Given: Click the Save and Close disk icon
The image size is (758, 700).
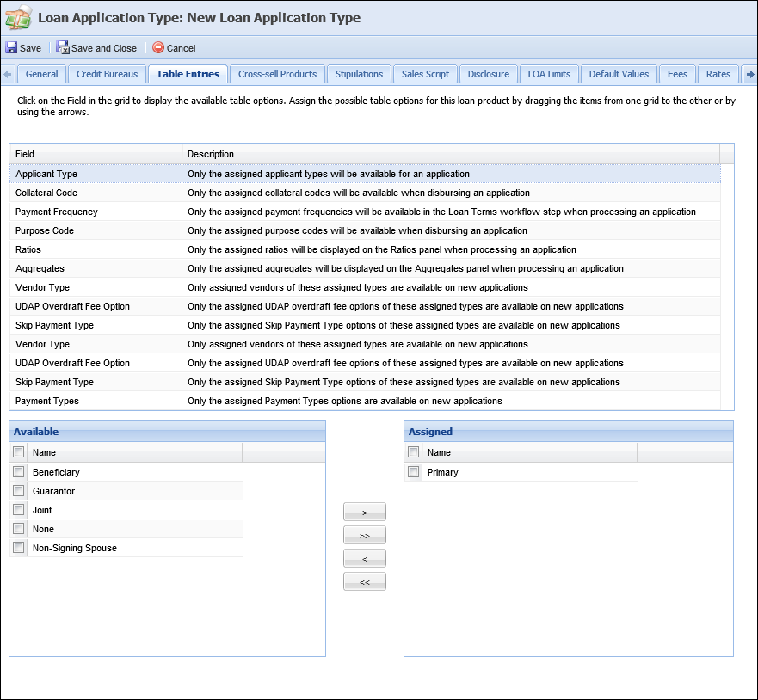Looking at the screenshot, I should click(62, 48).
